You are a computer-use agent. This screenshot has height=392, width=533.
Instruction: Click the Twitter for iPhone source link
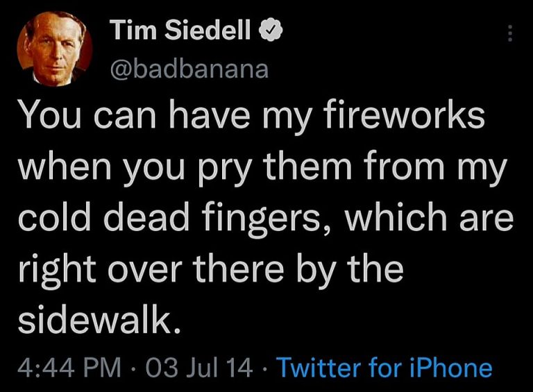(x=384, y=367)
